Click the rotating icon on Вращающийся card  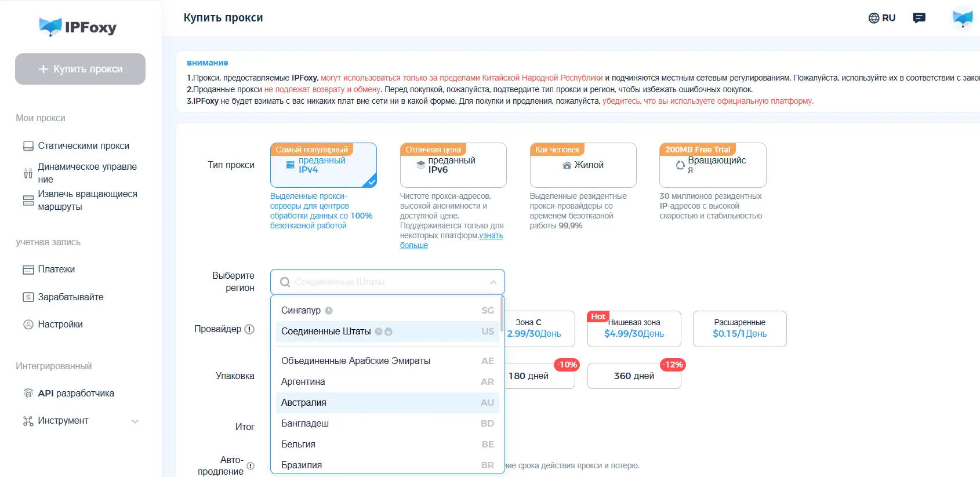pyautogui.click(x=680, y=165)
